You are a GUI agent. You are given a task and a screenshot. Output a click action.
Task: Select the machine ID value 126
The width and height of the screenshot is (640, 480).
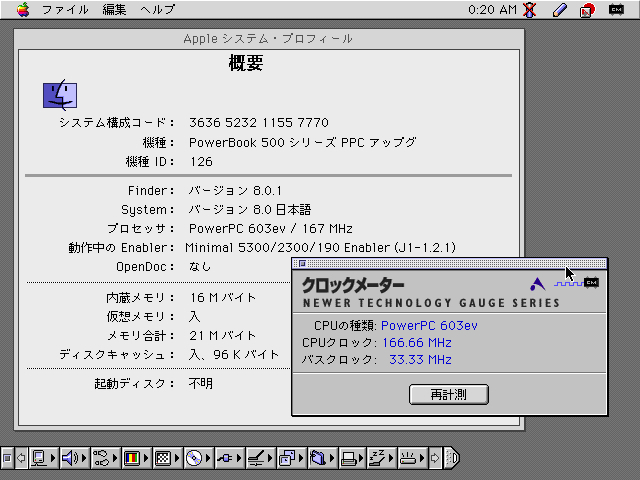(201, 162)
